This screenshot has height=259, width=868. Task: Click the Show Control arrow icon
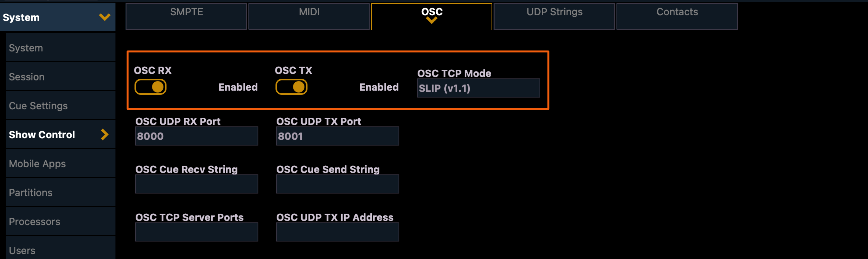tap(104, 134)
